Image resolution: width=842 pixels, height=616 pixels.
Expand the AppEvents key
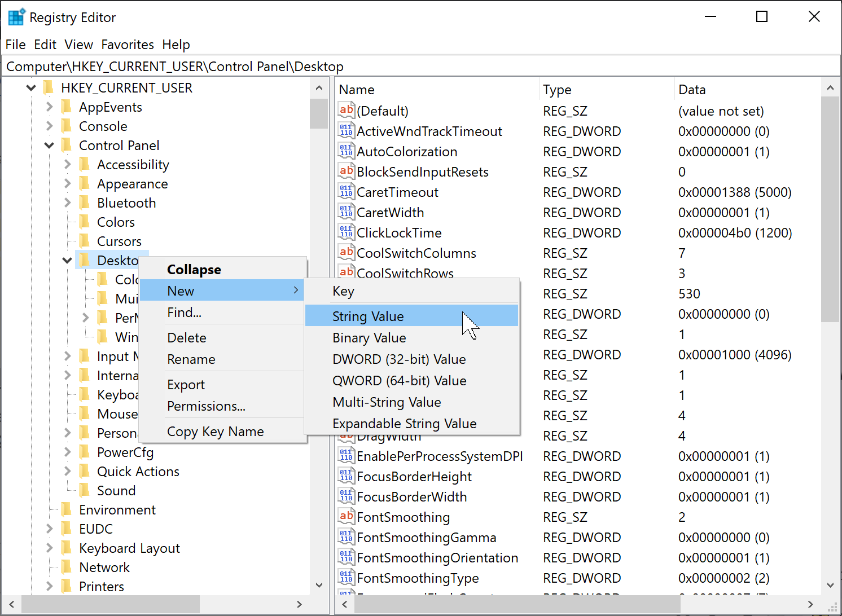[x=49, y=107]
